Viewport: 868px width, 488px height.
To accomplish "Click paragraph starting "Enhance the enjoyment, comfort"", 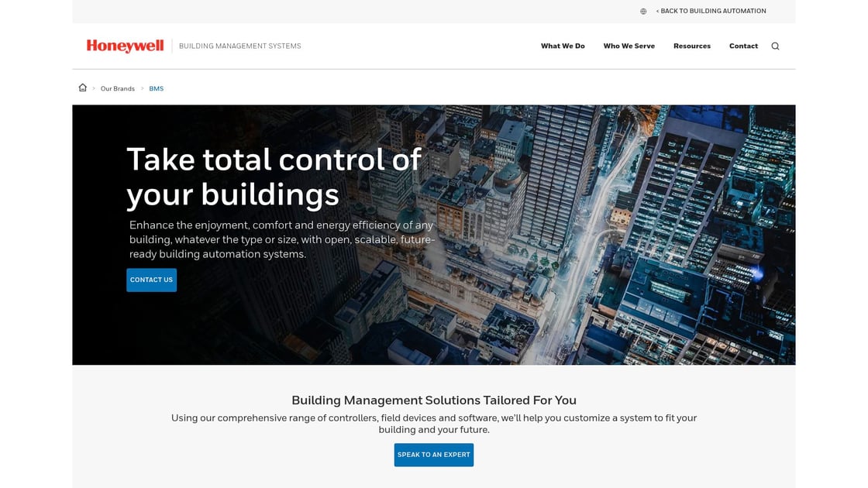I will point(282,239).
